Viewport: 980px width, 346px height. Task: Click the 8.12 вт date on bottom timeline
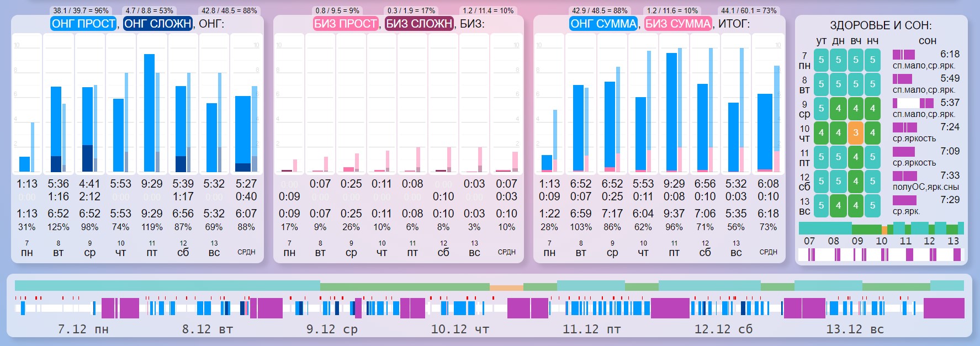point(208,329)
